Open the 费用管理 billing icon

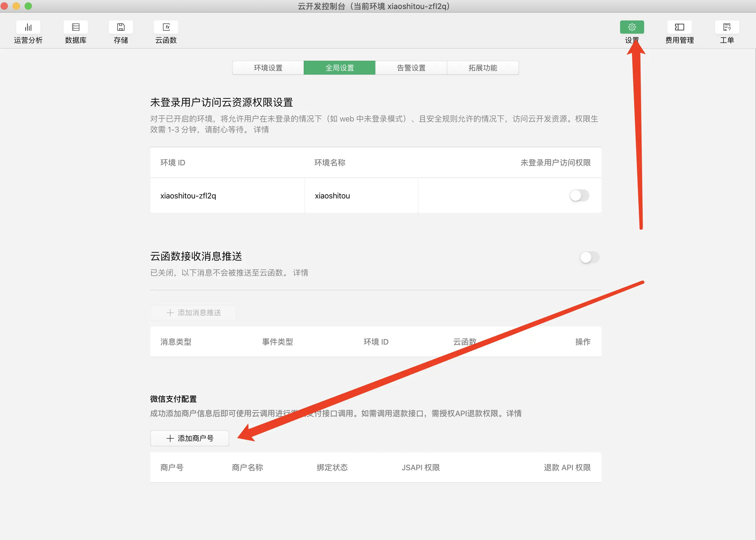pos(679,27)
